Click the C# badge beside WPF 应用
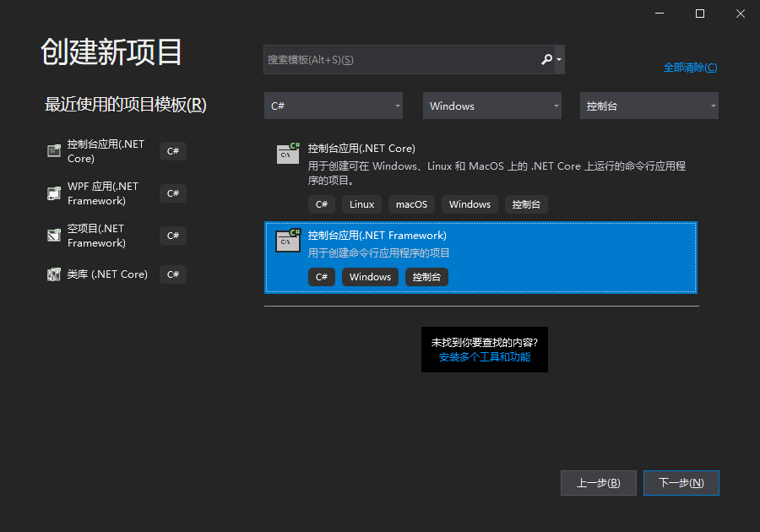 pyautogui.click(x=172, y=193)
